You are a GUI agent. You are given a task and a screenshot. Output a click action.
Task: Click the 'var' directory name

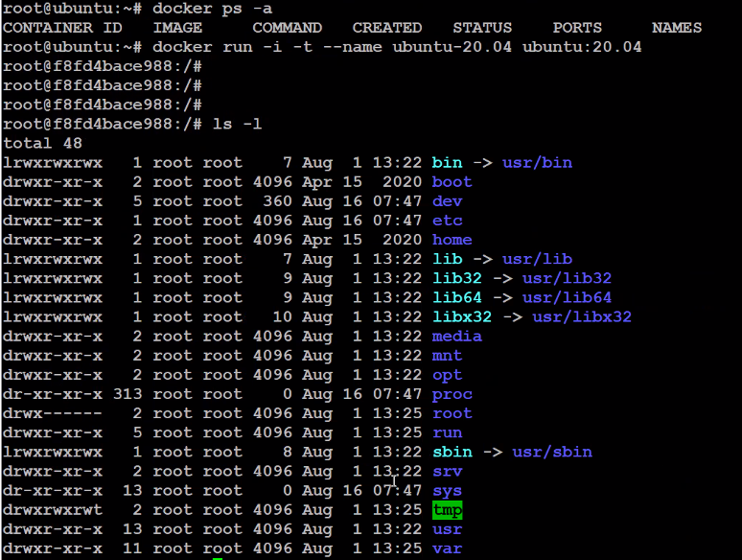click(447, 548)
